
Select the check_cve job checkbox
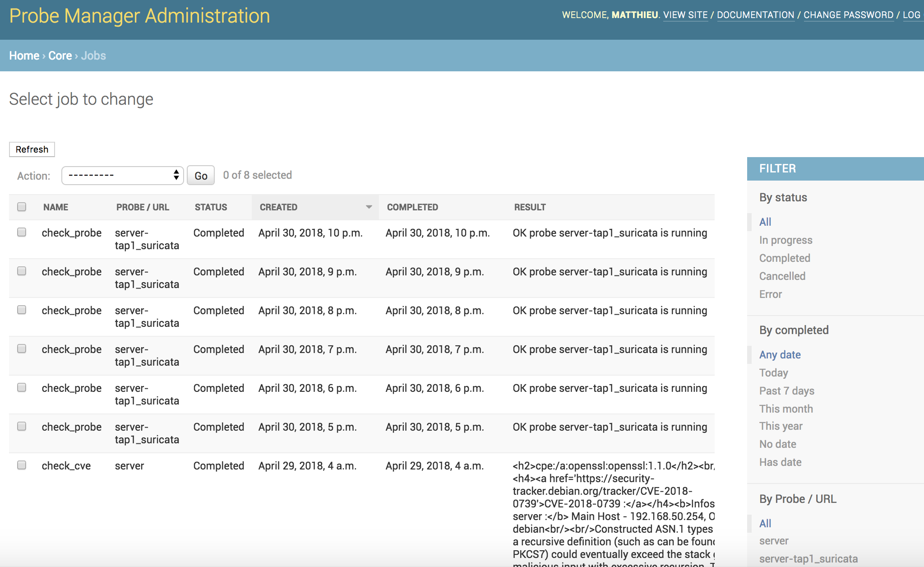pyautogui.click(x=22, y=465)
